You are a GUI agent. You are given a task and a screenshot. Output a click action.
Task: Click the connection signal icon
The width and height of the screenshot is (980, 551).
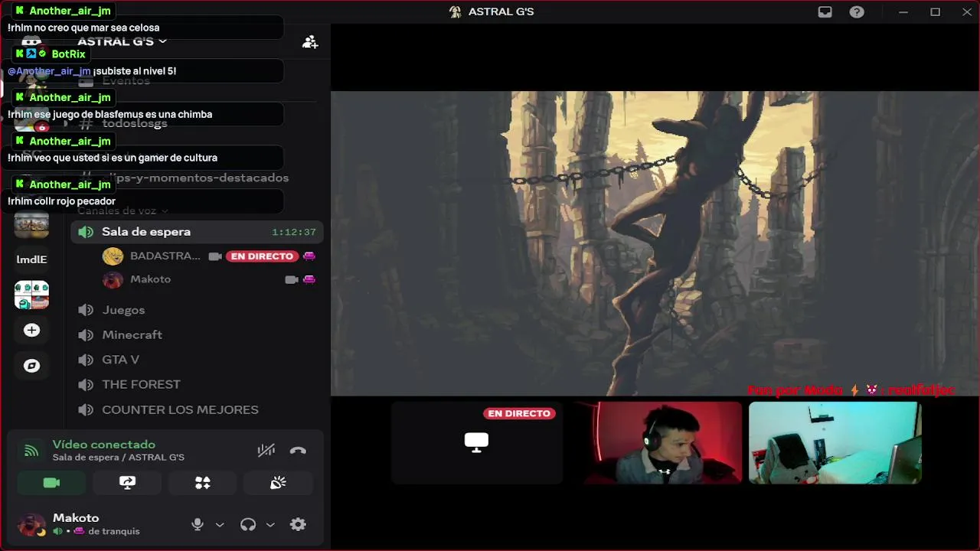pyautogui.click(x=31, y=451)
